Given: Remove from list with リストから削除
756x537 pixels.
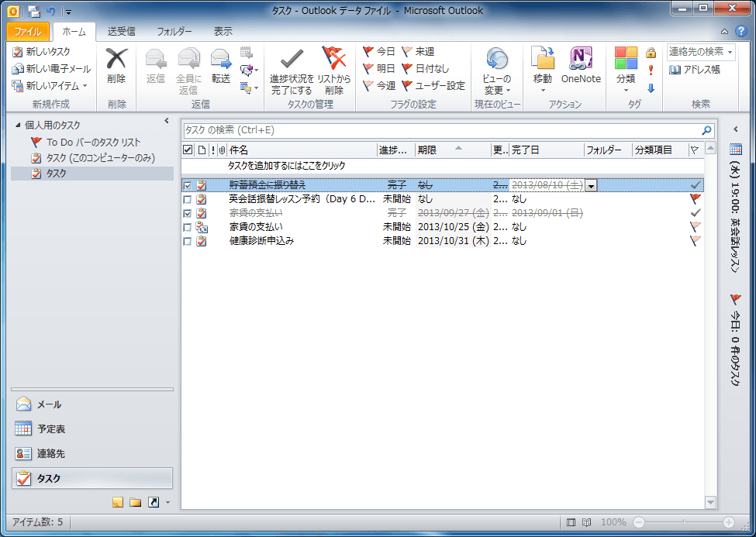Looking at the screenshot, I should coord(333,71).
